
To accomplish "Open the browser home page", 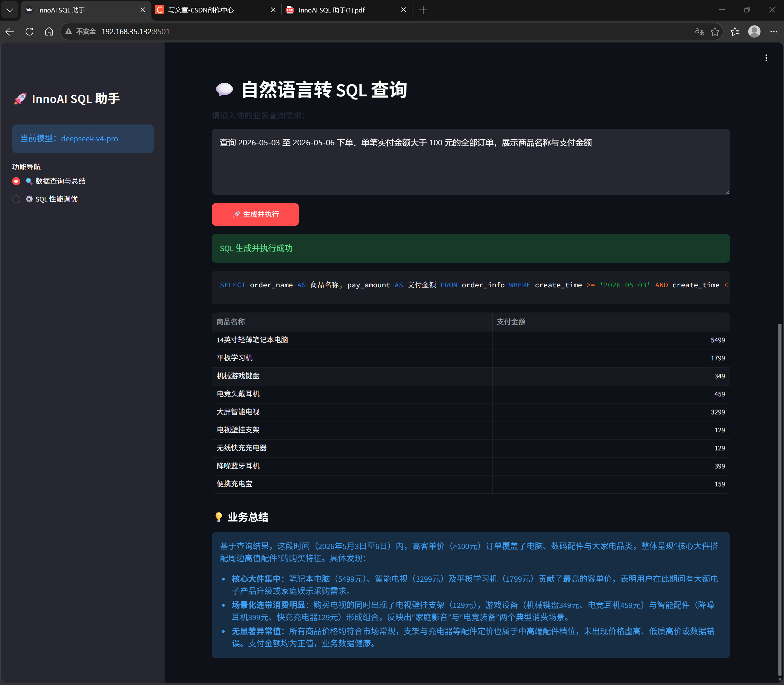I will pos(49,31).
